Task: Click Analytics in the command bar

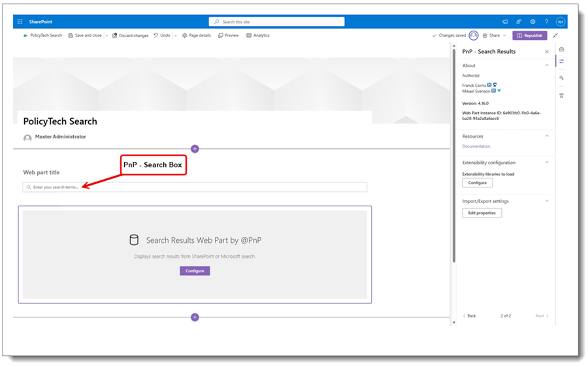Action: pyautogui.click(x=258, y=35)
